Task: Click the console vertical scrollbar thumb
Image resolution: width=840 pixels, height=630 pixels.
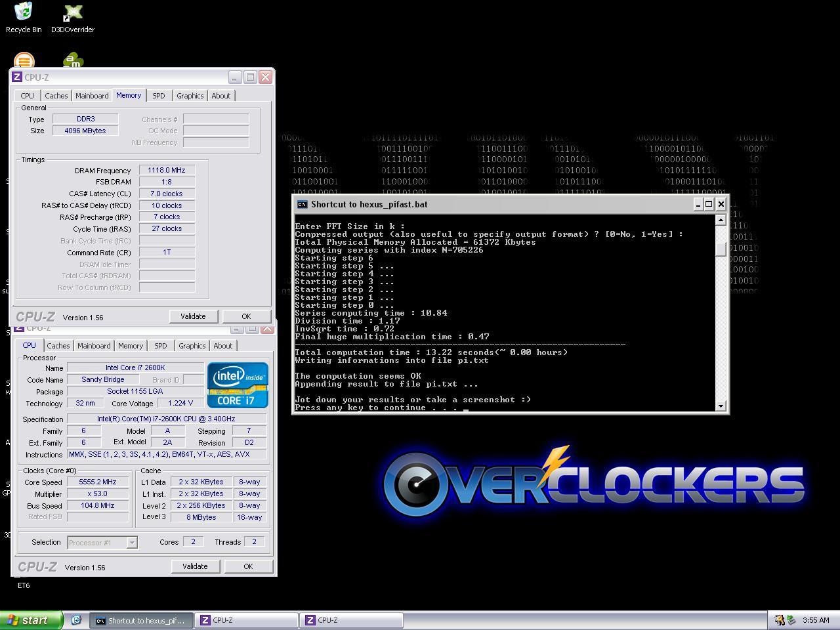Action: (x=721, y=249)
